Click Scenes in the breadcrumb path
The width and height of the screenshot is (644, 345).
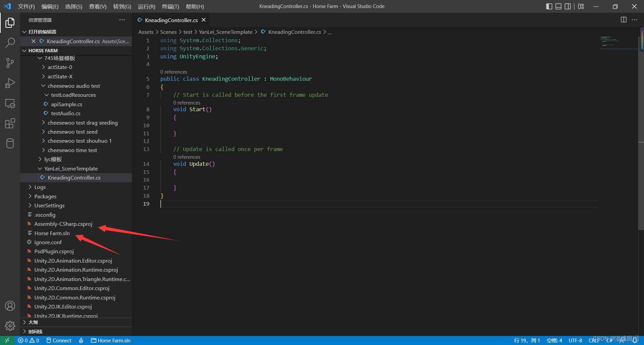coord(168,32)
